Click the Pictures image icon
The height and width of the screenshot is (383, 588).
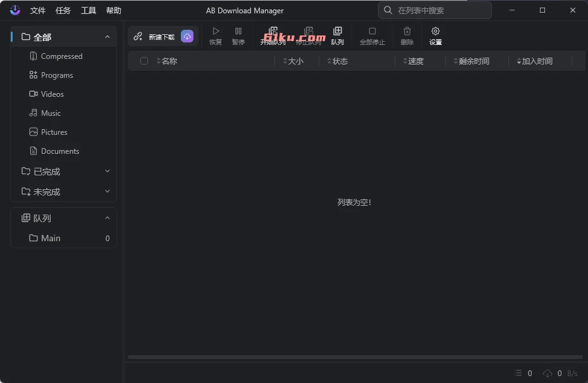click(34, 132)
